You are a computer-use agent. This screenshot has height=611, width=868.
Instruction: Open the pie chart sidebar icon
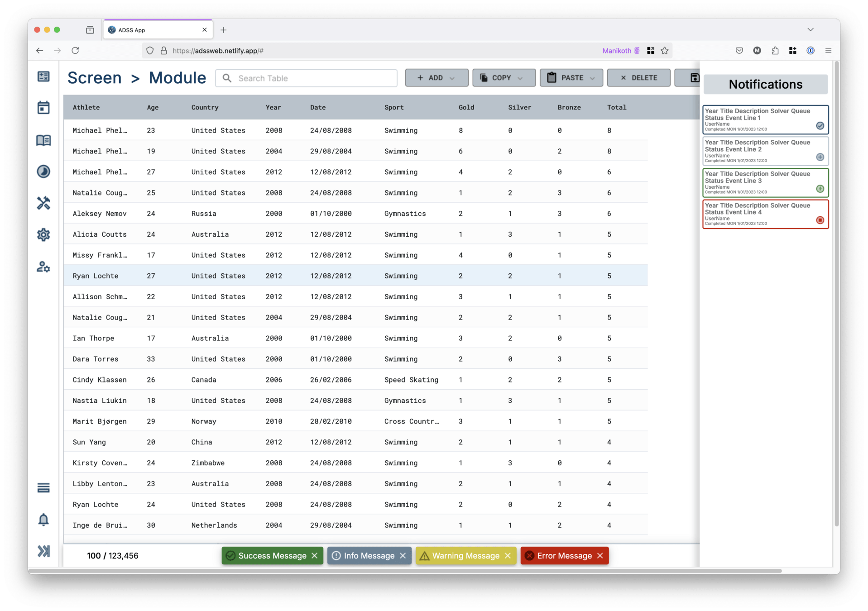tap(43, 172)
